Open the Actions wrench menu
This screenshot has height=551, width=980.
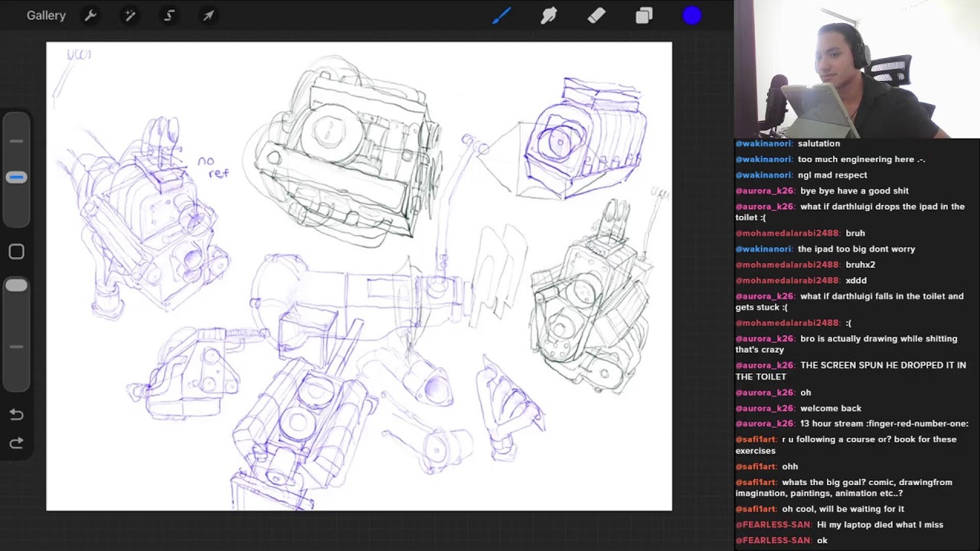[90, 15]
